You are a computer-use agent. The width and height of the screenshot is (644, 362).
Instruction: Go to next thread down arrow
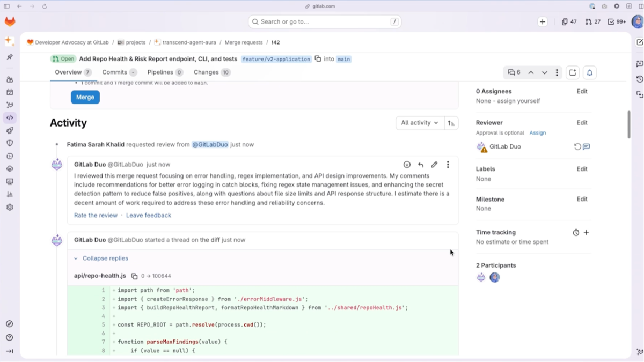pyautogui.click(x=545, y=72)
